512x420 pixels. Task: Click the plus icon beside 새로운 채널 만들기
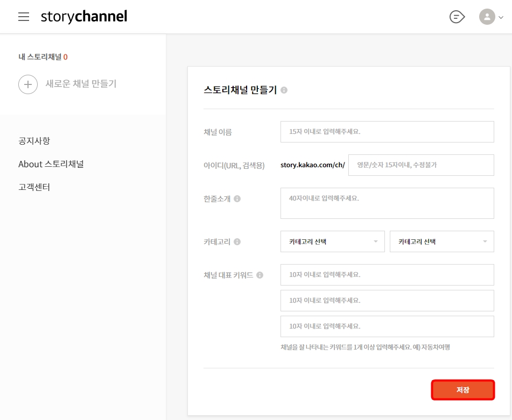28,84
